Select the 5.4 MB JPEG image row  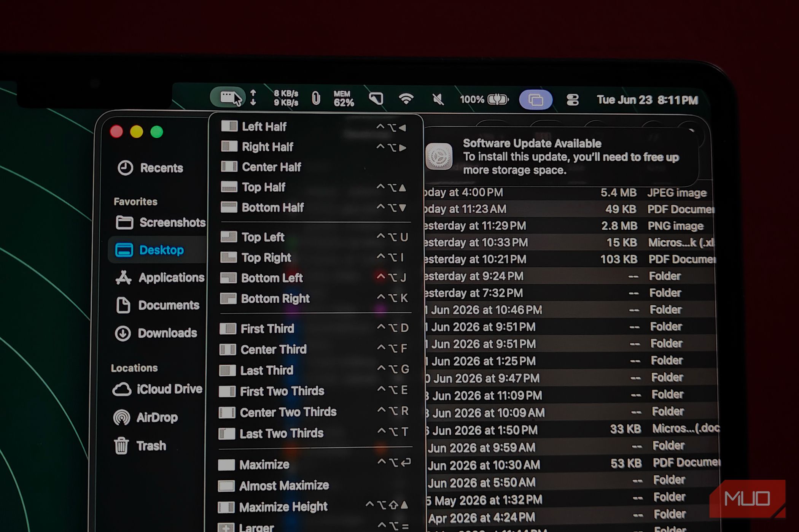(569, 192)
